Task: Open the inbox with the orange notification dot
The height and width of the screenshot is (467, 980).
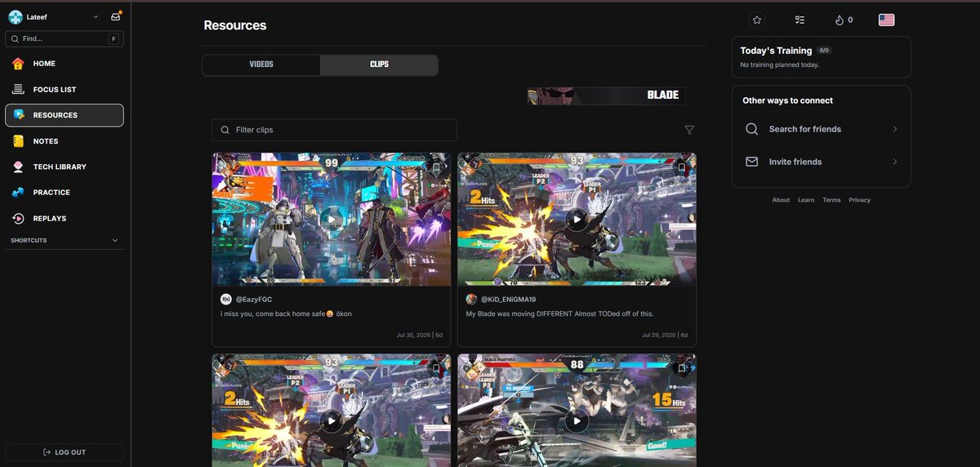Action: (115, 17)
